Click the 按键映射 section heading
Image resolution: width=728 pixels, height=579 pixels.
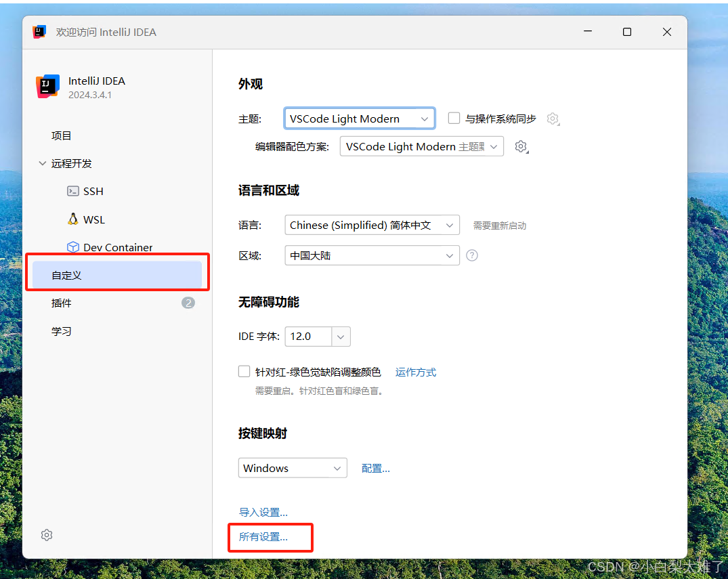click(263, 433)
